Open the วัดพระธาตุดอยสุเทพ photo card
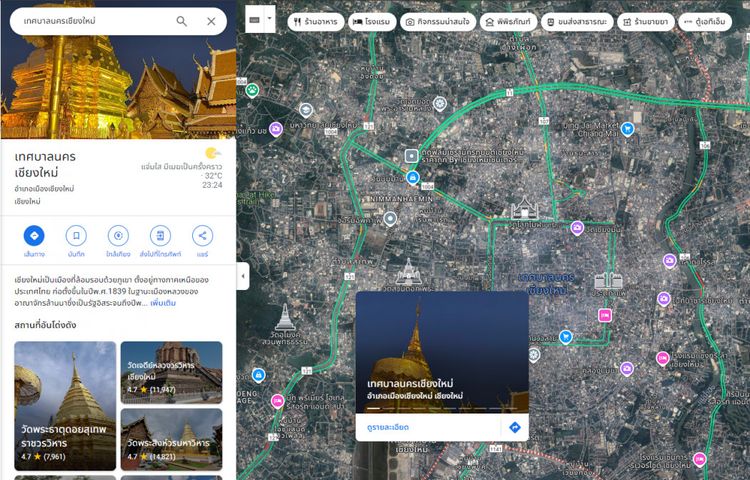 [x=65, y=406]
